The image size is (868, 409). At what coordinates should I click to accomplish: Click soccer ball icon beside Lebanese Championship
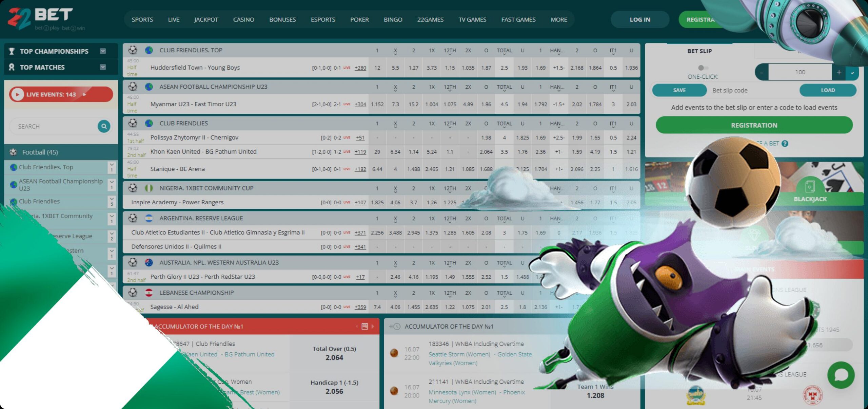pos(133,292)
